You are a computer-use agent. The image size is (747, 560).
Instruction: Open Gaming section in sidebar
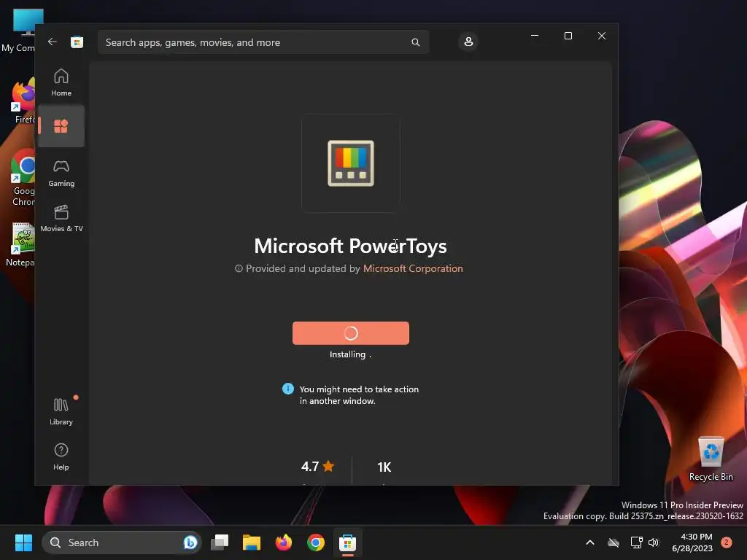click(x=61, y=174)
